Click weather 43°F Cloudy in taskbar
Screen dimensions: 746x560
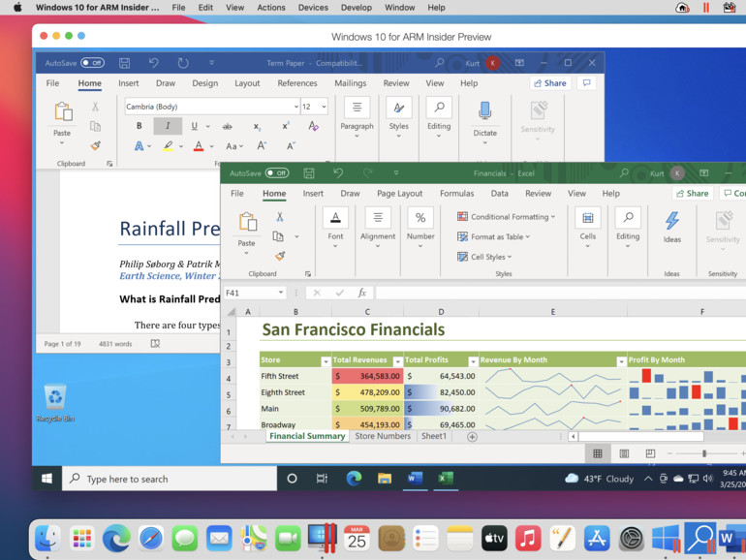[x=599, y=479]
